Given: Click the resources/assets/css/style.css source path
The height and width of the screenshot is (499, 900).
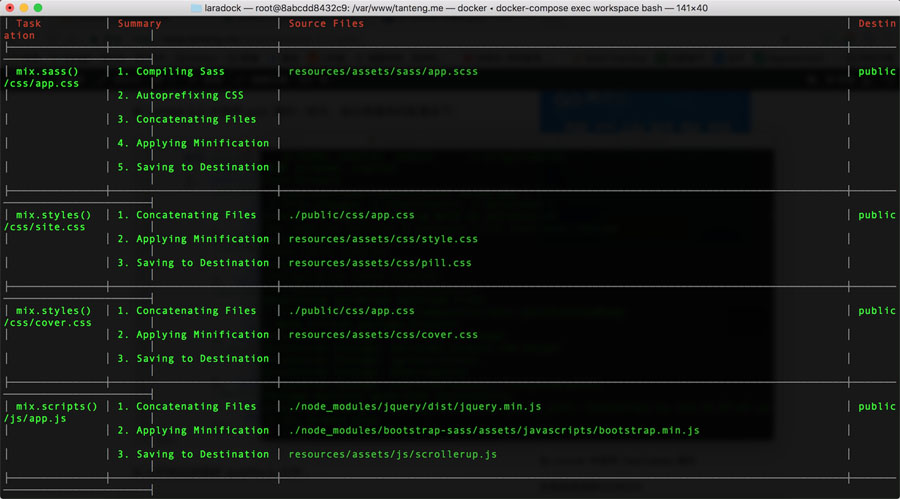Looking at the screenshot, I should pos(383,239).
